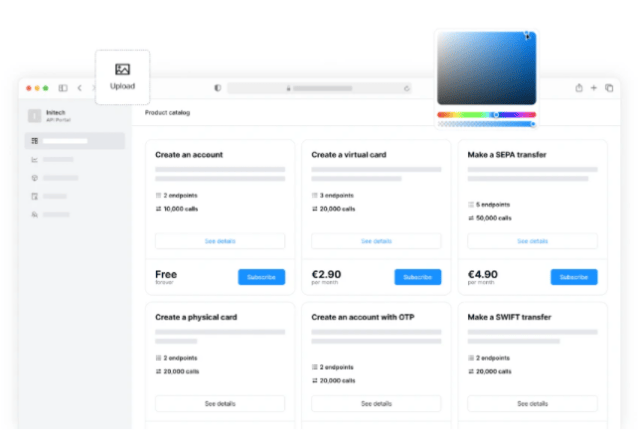640x431 pixels.
Task: Subscribe to the Make a SEPA transfer plan
Action: tap(574, 277)
